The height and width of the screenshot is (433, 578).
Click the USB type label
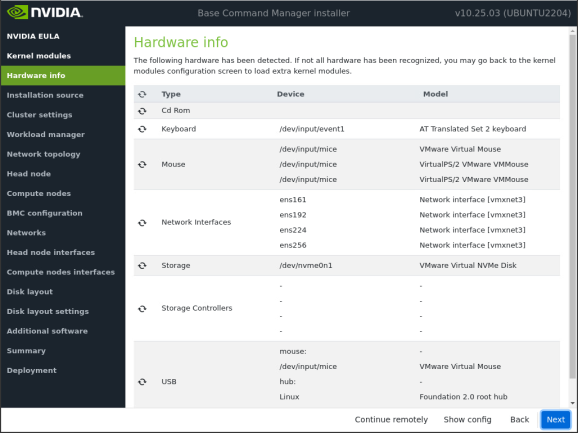169,382
